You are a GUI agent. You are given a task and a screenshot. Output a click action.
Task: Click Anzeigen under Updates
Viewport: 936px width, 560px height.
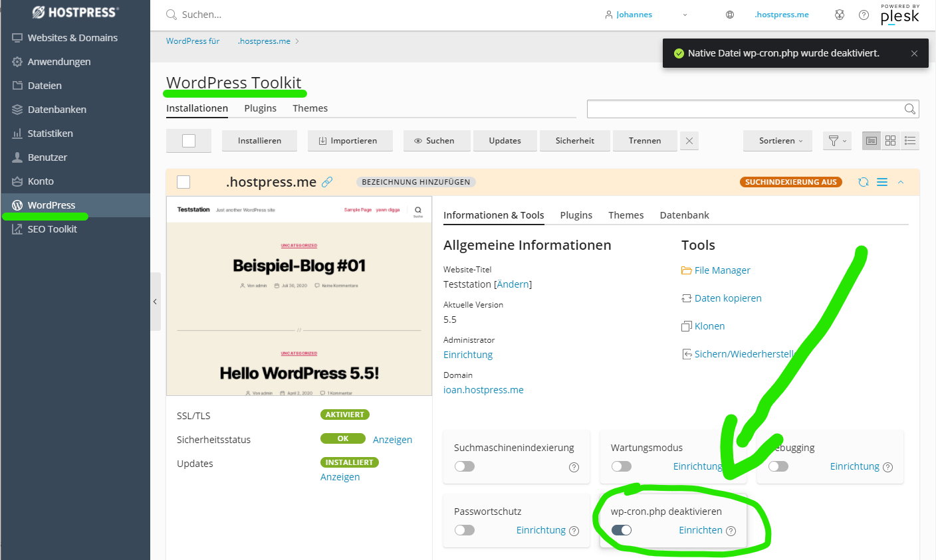point(340,477)
